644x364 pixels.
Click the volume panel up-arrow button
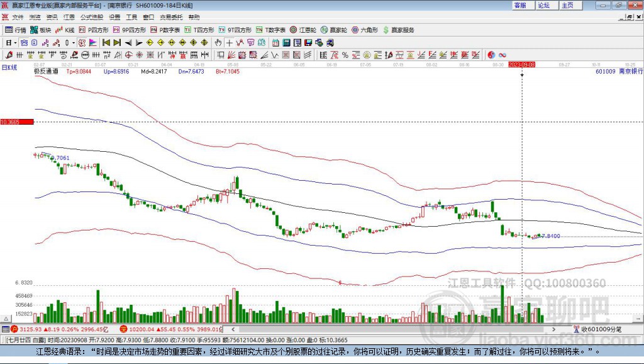(x=6, y=319)
